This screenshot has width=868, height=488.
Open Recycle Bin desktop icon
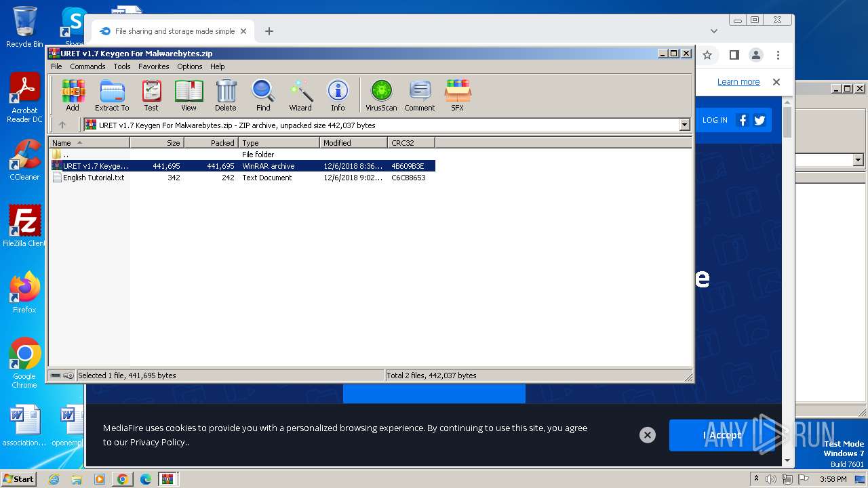(24, 27)
